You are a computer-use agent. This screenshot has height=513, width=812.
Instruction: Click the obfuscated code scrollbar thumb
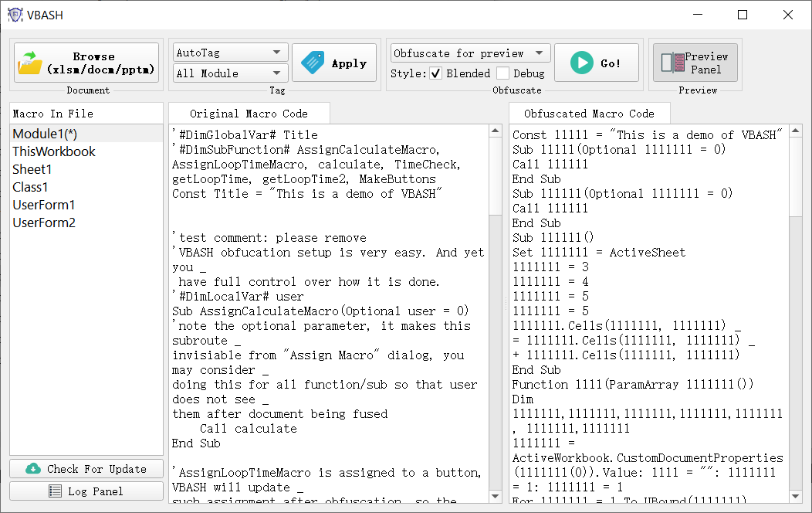[x=796, y=177]
